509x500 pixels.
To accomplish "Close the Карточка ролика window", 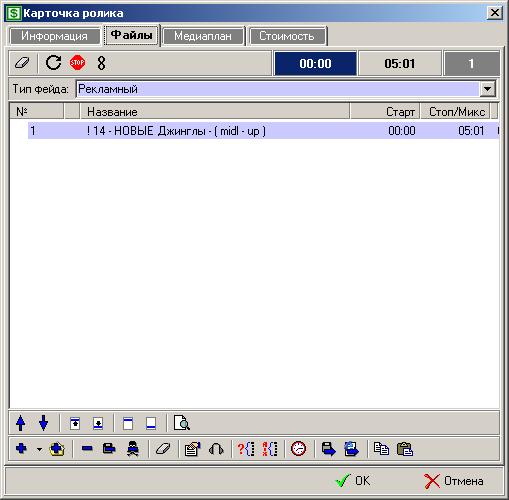I will tap(495, 13).
